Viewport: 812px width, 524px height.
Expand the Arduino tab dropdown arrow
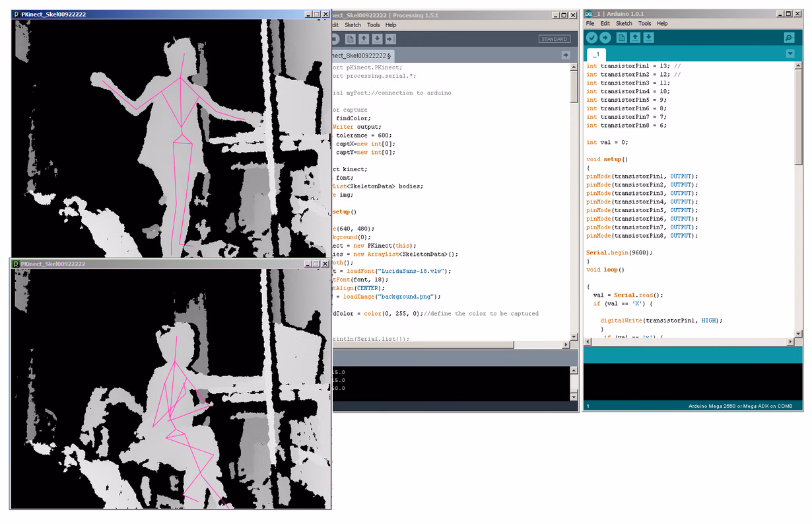(x=790, y=54)
